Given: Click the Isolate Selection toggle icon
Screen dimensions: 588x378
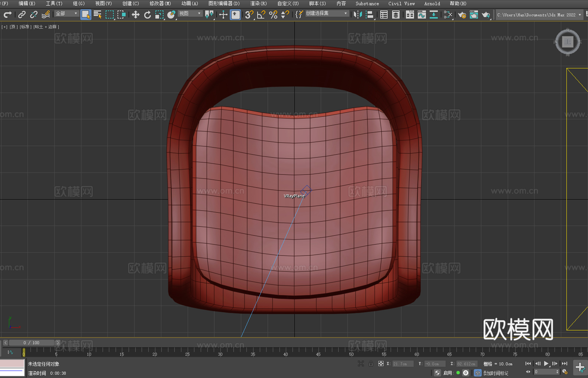Looking at the screenshot, I should pyautogui.click(x=361, y=364).
